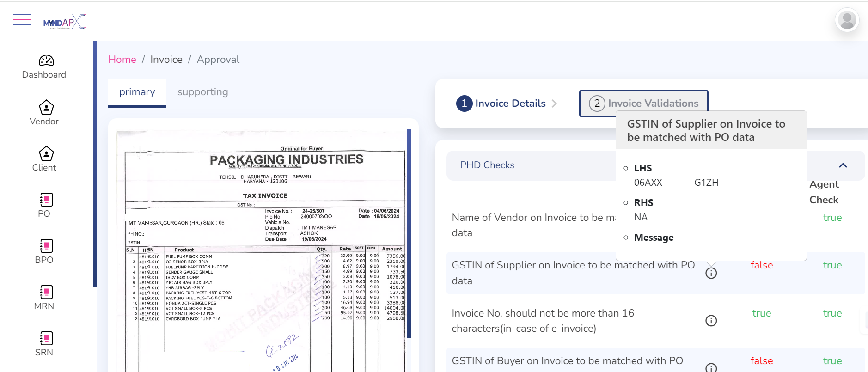Screen dimensions: 868x372
Task: Click the 'GSTIN of Supplier on Invoice' row text
Action: click(573, 273)
